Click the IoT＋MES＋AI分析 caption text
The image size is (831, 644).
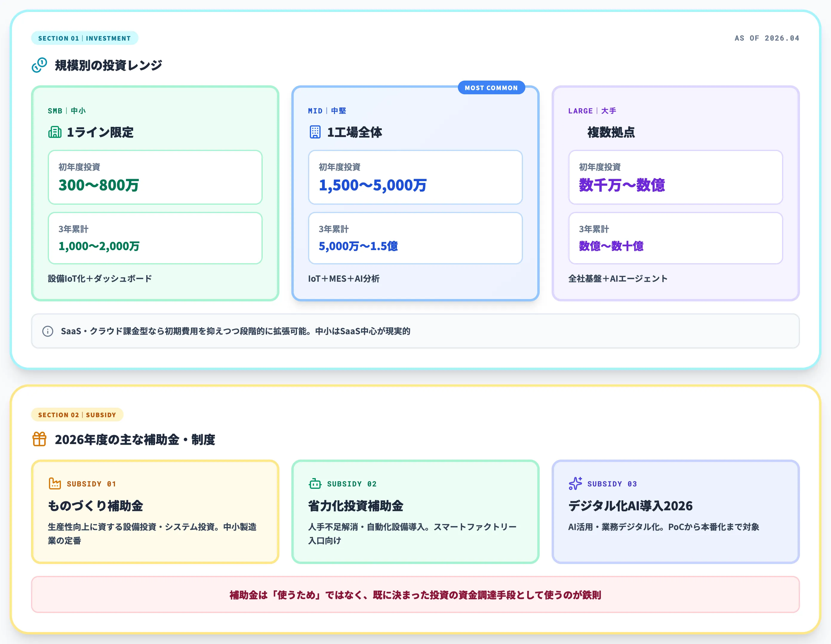click(x=344, y=279)
